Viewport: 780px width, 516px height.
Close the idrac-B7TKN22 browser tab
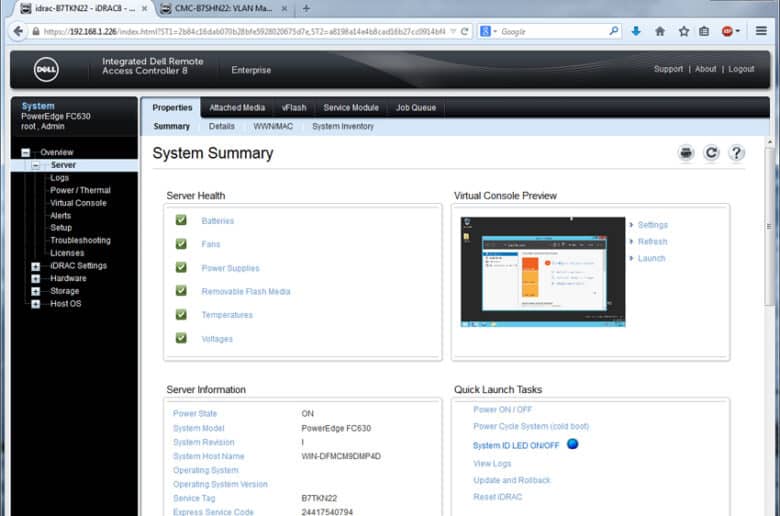click(144, 8)
